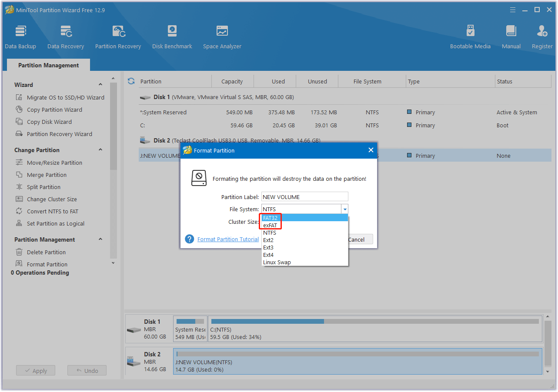Click Format Partition help question icon
The height and width of the screenshot is (392, 558).
(x=189, y=239)
